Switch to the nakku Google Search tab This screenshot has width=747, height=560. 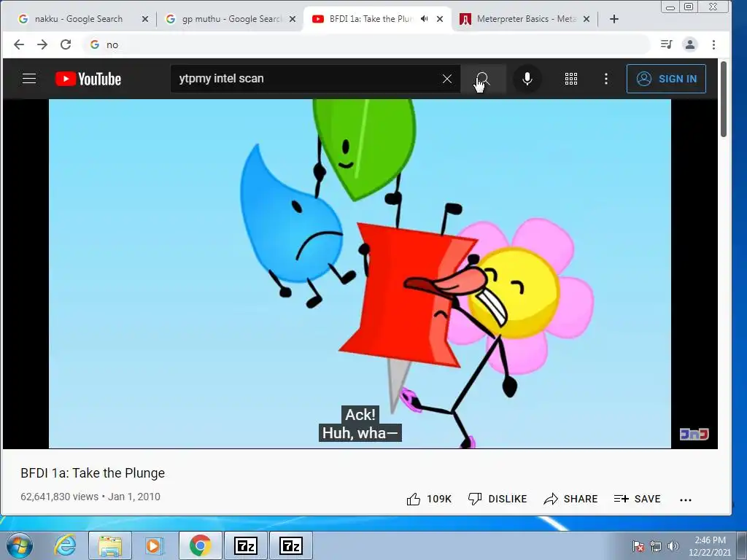tap(79, 19)
